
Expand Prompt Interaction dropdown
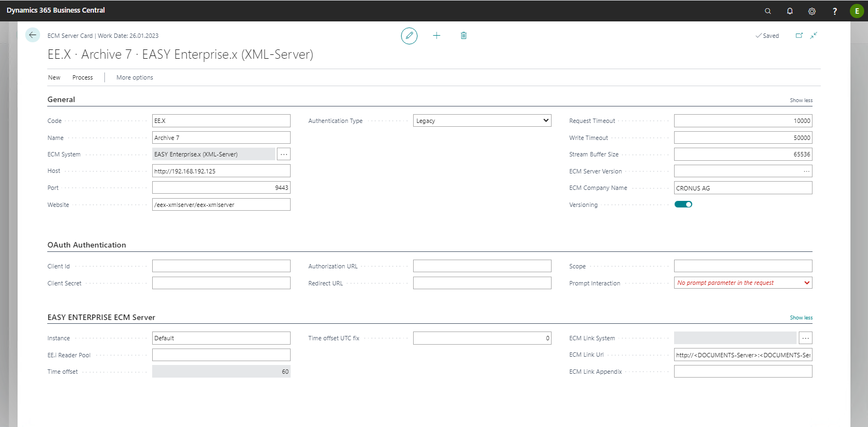(x=743, y=283)
